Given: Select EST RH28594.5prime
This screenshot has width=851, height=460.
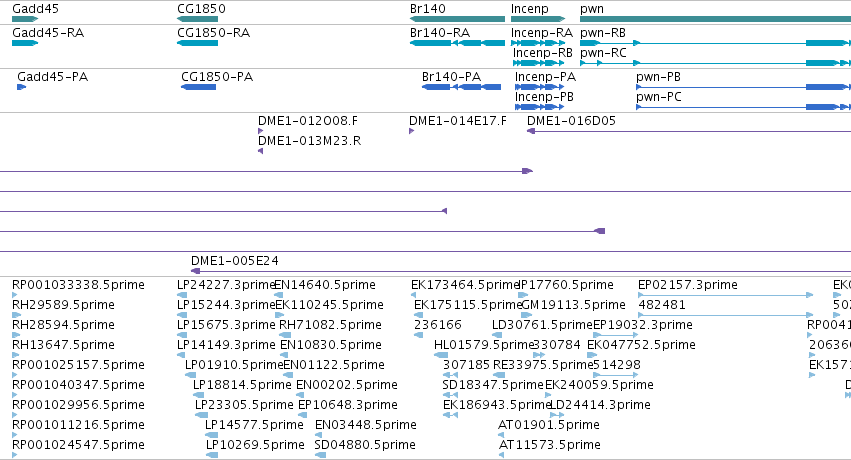Looking at the screenshot, I should [15, 335].
